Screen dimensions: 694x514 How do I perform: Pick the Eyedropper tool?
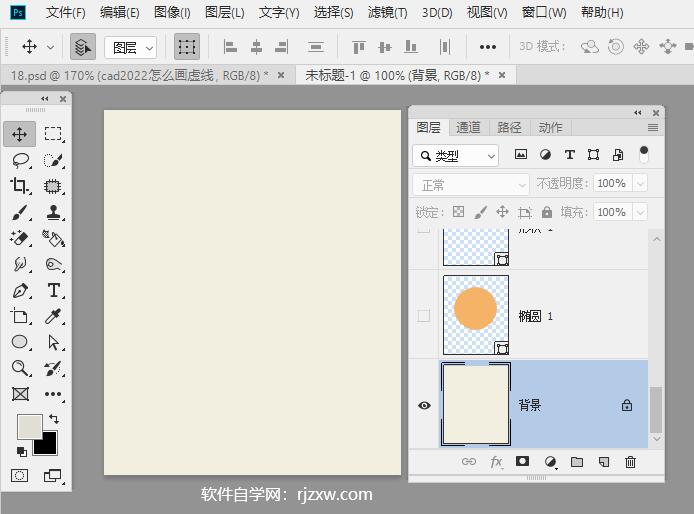click(x=53, y=317)
